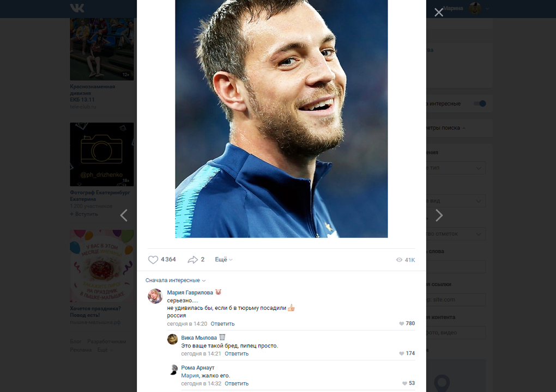The image size is (556, 392).
Task: Open Вика Мылова's profile name link
Action: pos(199,338)
